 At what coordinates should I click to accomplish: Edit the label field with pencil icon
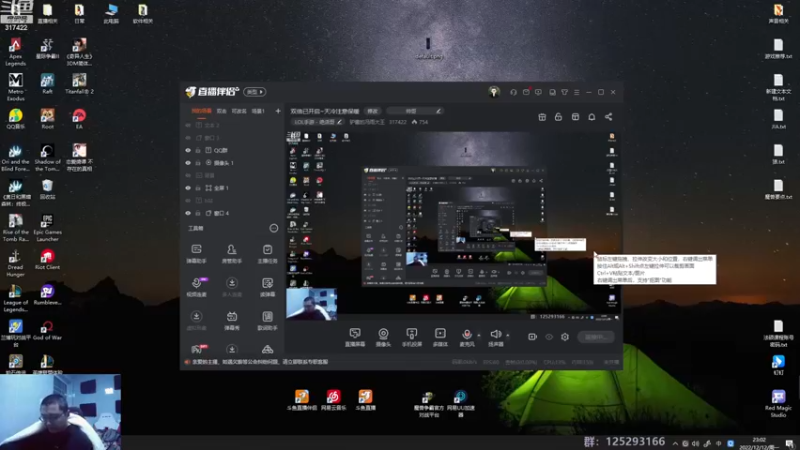tap(414, 111)
